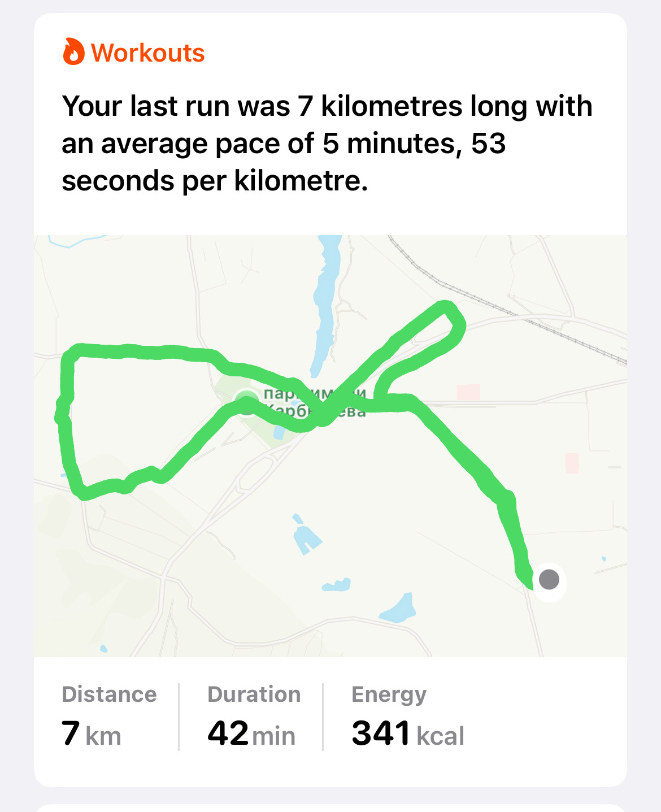661x812 pixels.
Task: Tap the pink building area near route
Action: pyautogui.click(x=468, y=392)
